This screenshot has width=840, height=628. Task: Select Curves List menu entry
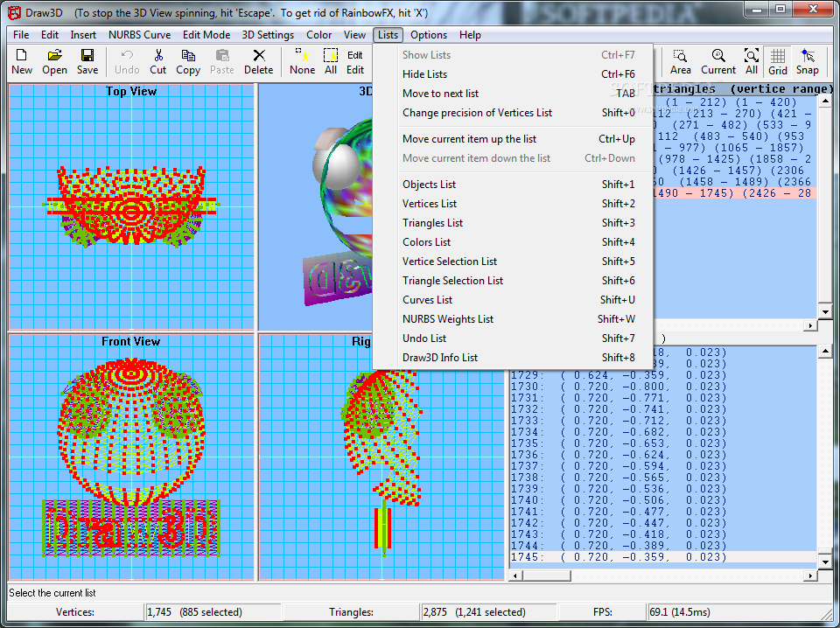point(513,300)
